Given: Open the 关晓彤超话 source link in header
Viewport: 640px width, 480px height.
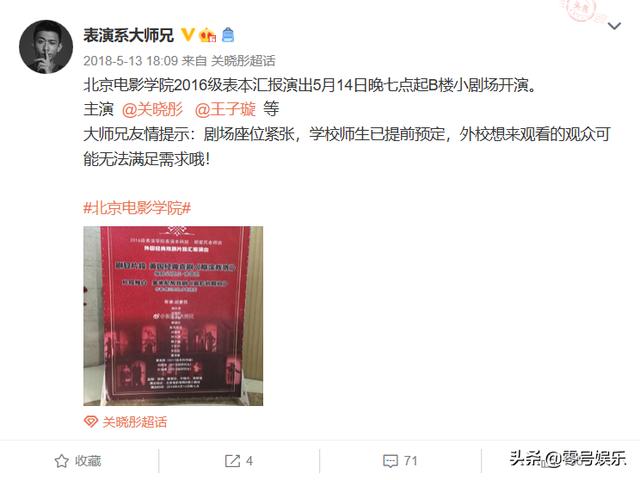Looking at the screenshot, I should (243, 61).
